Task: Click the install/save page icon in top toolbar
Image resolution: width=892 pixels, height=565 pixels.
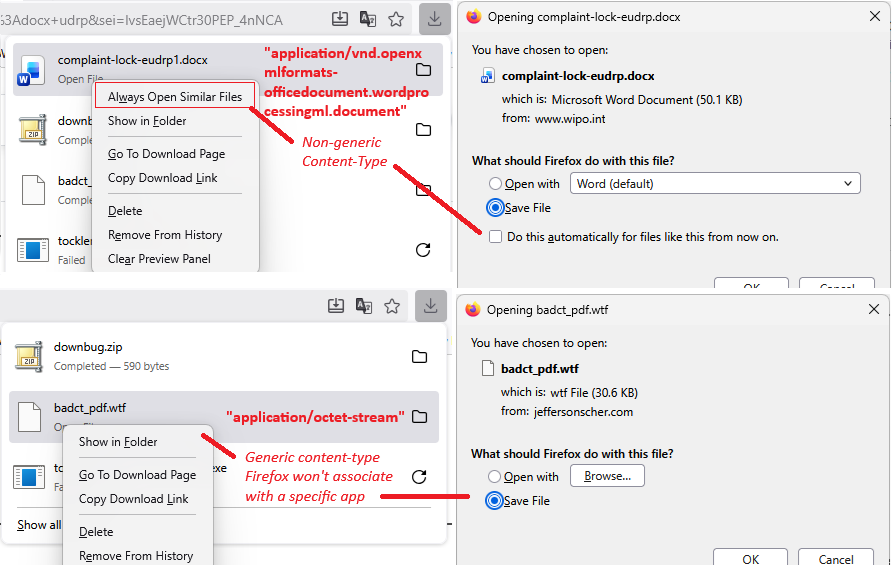Action: click(x=340, y=19)
